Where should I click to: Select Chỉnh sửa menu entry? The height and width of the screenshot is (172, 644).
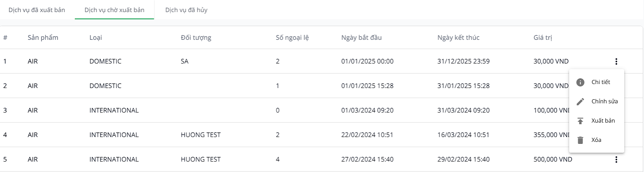pyautogui.click(x=604, y=101)
